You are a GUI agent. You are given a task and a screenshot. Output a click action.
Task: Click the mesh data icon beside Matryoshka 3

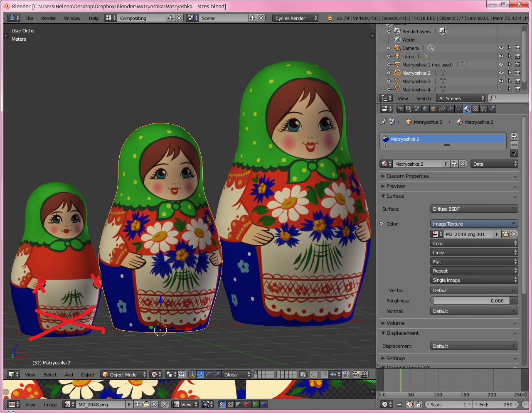(x=443, y=81)
